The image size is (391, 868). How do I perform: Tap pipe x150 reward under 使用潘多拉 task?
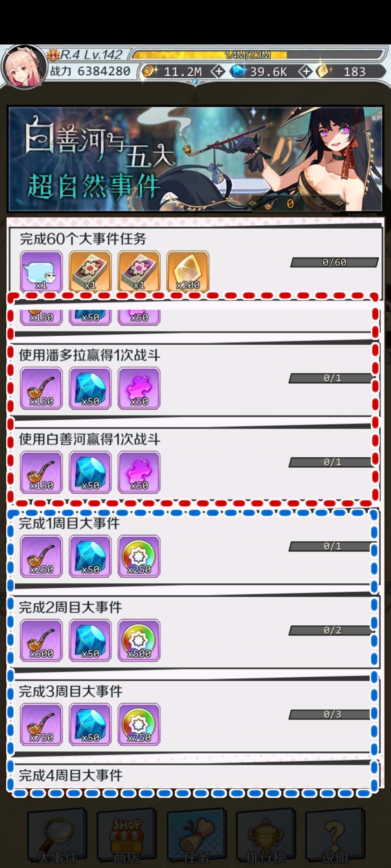coord(41,388)
